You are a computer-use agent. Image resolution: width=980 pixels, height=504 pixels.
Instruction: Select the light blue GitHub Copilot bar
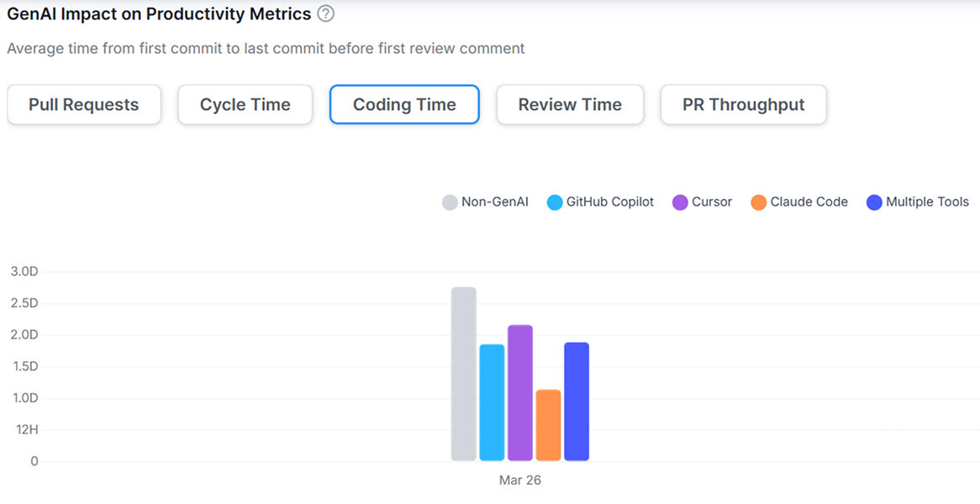tap(492, 402)
